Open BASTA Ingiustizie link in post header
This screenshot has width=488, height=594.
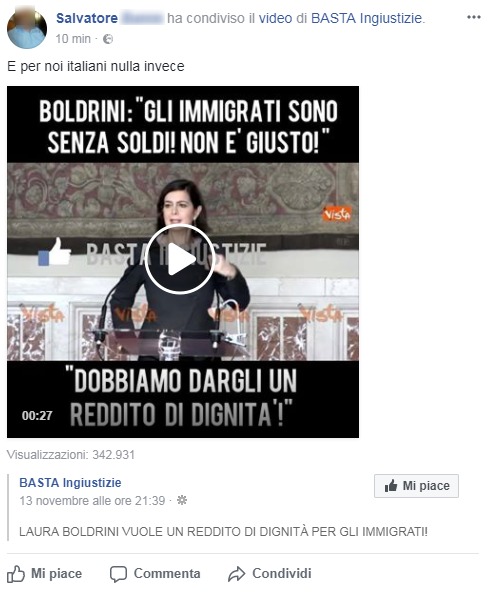pos(366,18)
